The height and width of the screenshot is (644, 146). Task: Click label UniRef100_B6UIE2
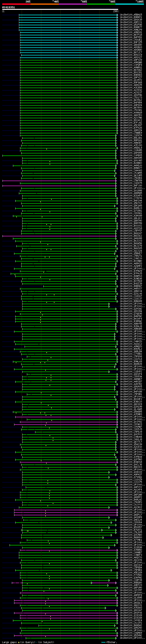click(131, 236)
